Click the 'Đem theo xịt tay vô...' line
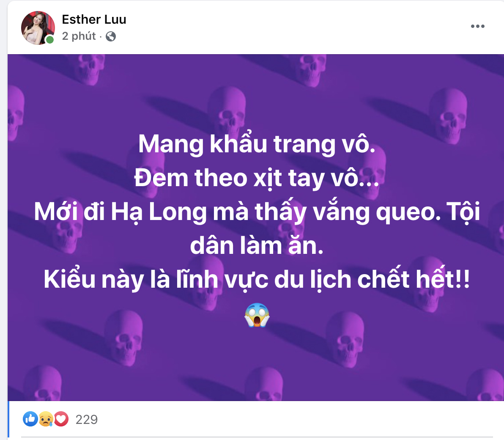504x440 pixels. click(257, 178)
